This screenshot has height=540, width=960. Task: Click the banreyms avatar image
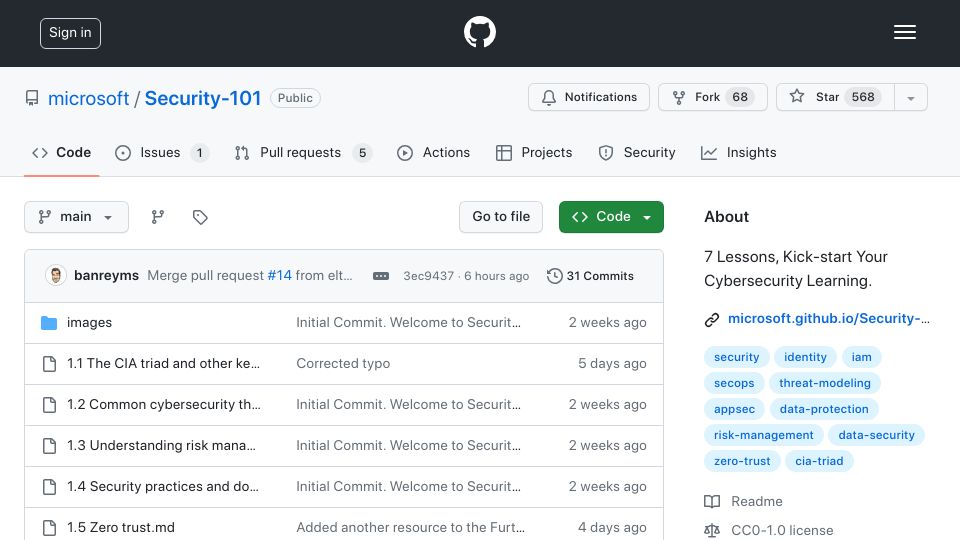[x=56, y=276]
